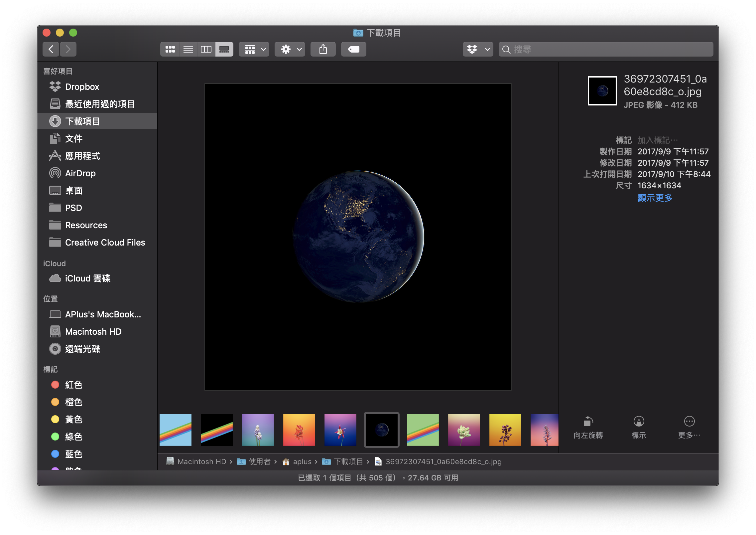Click the 已選取 1 個項目 status text
The image size is (756, 535).
click(347, 478)
